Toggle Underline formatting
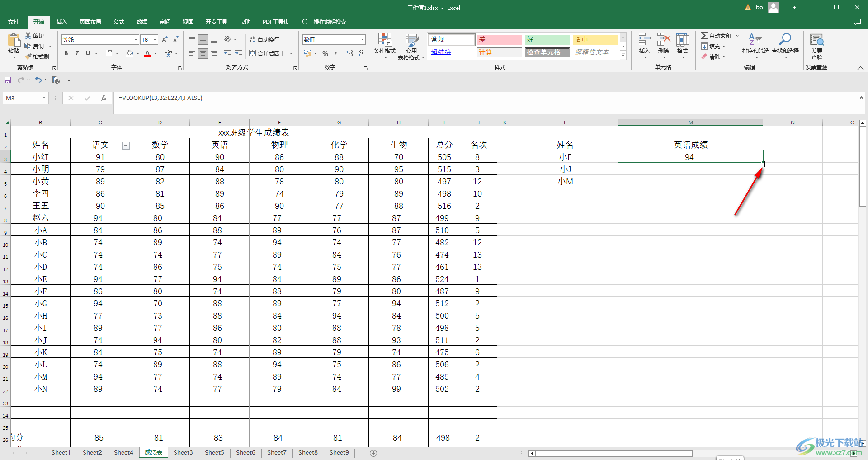The width and height of the screenshot is (868, 460). point(88,53)
